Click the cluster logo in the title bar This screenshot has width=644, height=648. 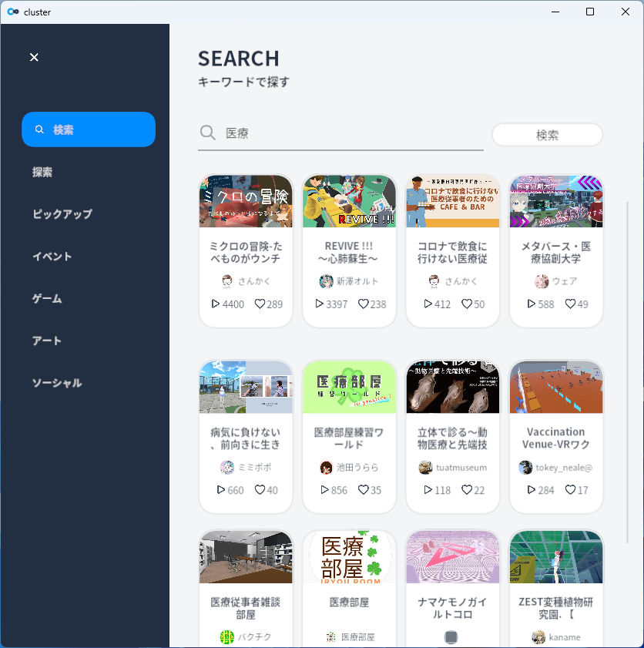13,12
